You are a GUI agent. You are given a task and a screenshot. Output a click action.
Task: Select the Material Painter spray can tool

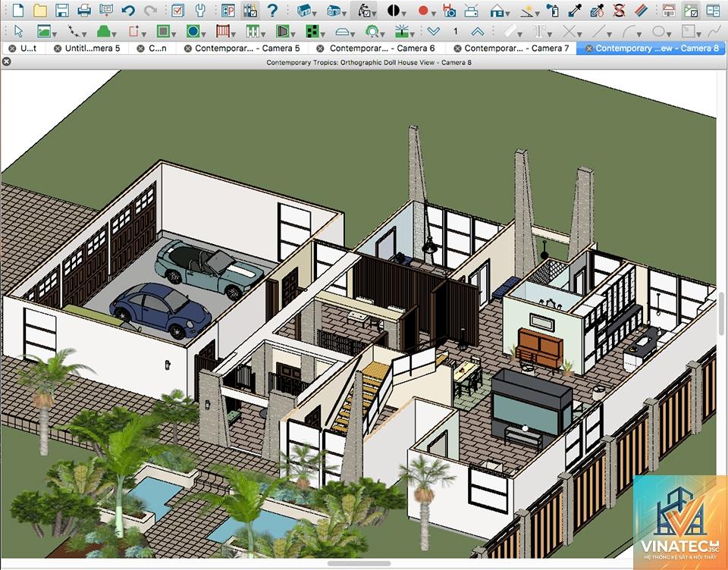(x=553, y=10)
